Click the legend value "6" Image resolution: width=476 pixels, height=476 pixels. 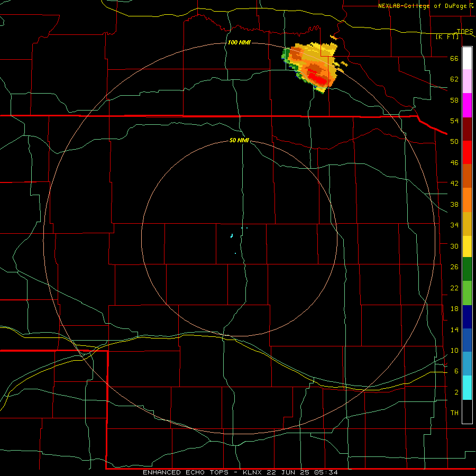click(x=456, y=371)
